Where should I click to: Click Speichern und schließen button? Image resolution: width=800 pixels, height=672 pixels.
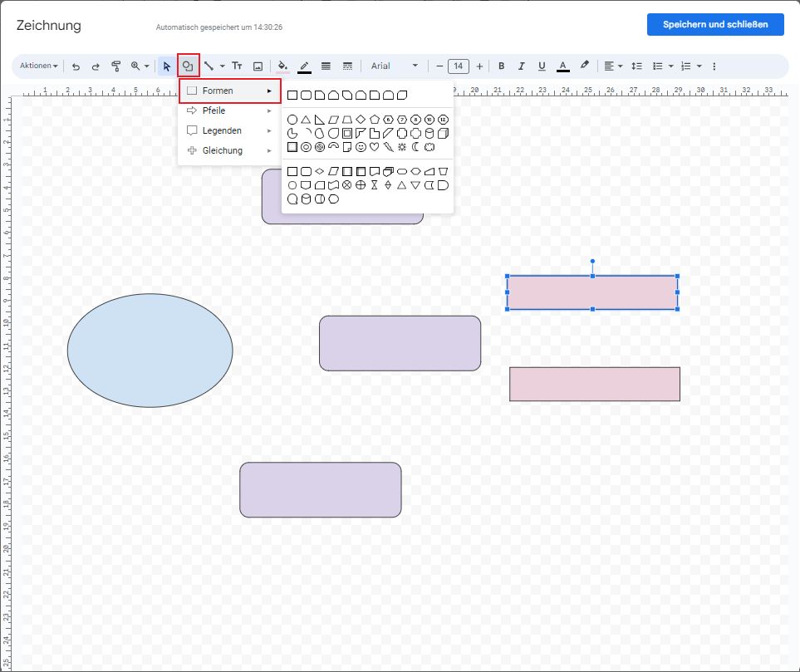point(714,25)
